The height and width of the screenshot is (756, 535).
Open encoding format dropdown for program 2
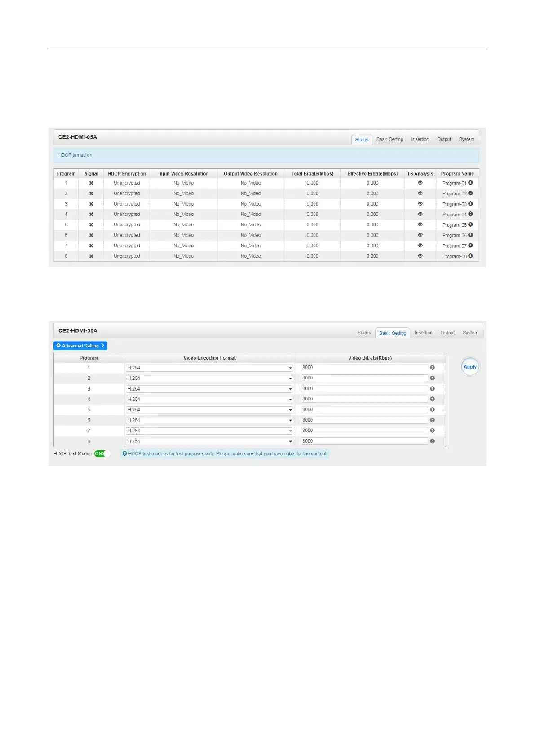[209, 378]
